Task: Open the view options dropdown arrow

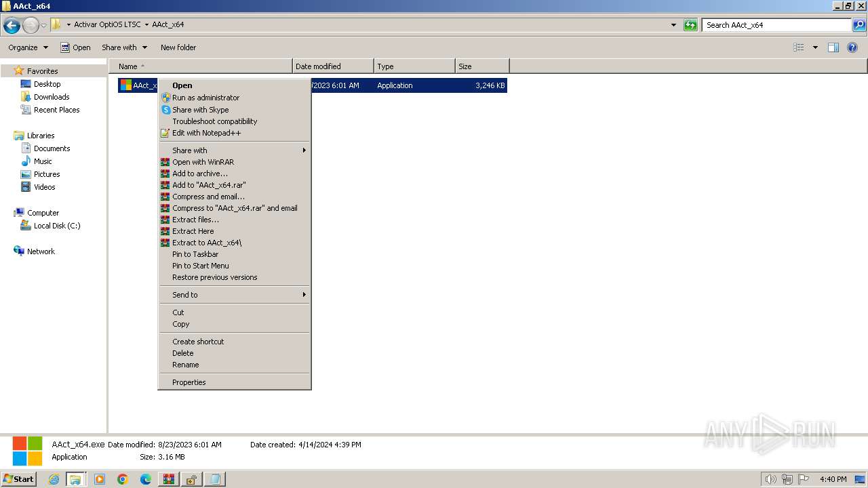Action: click(x=815, y=47)
